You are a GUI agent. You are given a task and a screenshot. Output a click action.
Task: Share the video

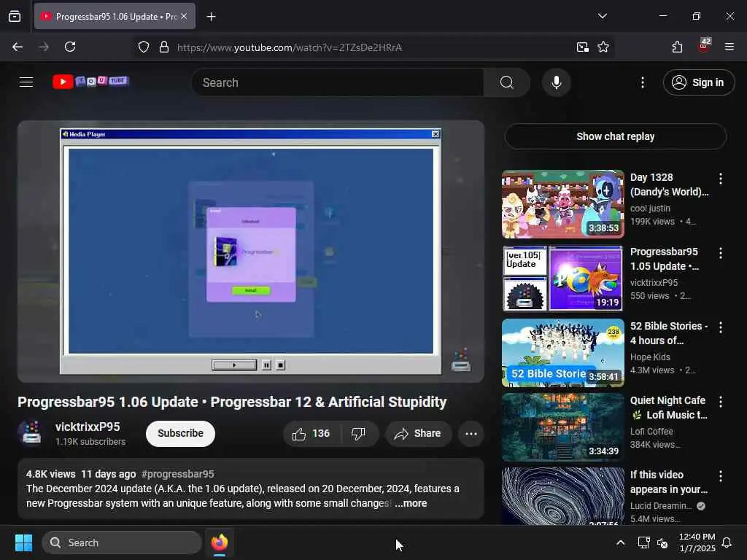pyautogui.click(x=418, y=433)
